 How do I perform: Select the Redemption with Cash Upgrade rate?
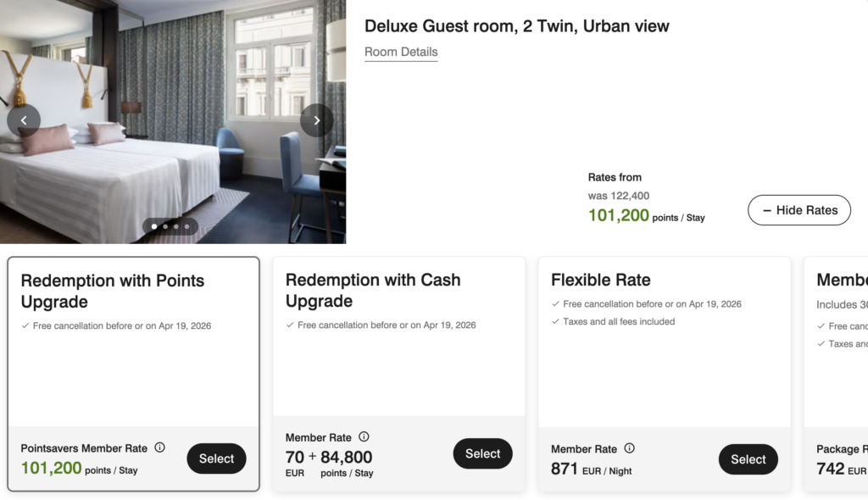point(482,453)
